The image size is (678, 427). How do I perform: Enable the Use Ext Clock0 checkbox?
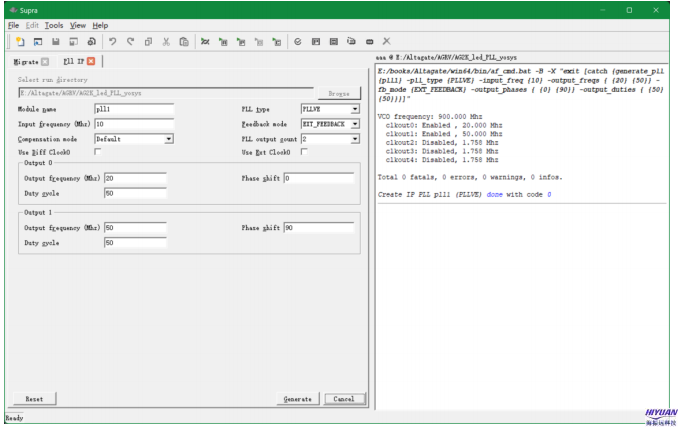click(x=304, y=151)
